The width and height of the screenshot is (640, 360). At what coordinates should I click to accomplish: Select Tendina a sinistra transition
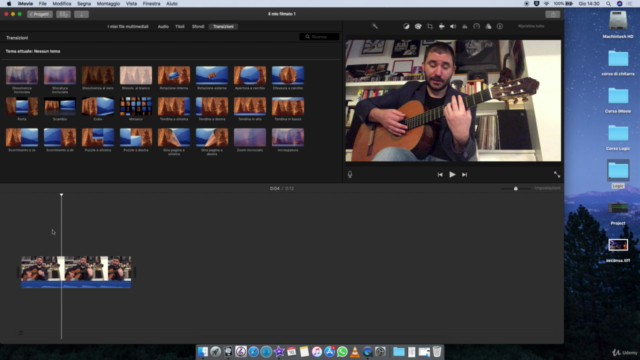174,106
